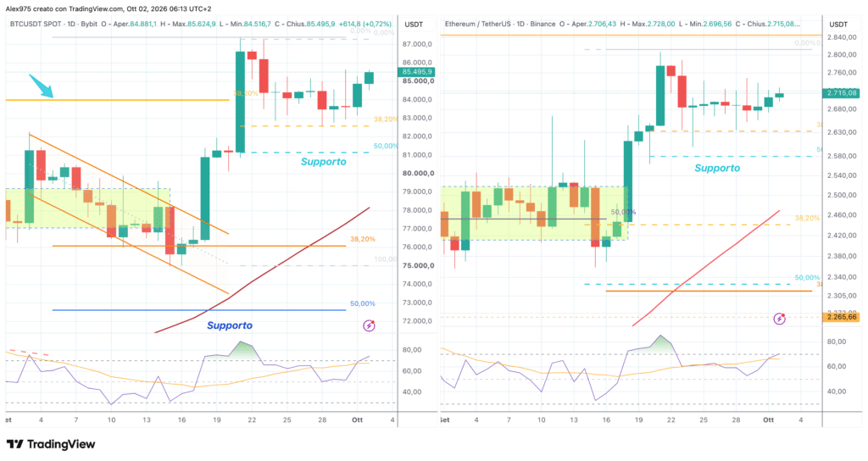Screen dimensions: 868x461
Task: Click the 72.000,0 level on the BTC price scale
Action: click(417, 321)
